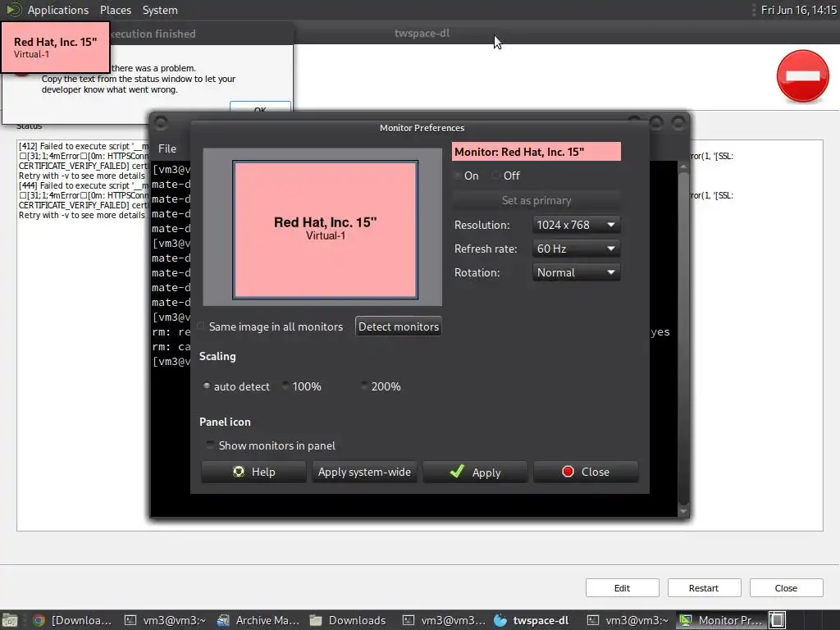The height and width of the screenshot is (630, 840).
Task: Open the Places menu
Action: point(115,10)
